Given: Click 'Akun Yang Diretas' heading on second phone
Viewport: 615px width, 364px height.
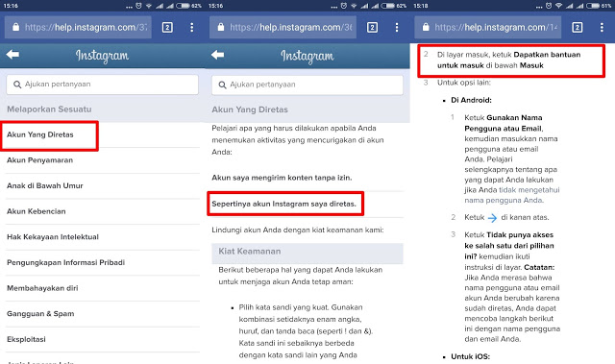Looking at the screenshot, I should 250,109.
